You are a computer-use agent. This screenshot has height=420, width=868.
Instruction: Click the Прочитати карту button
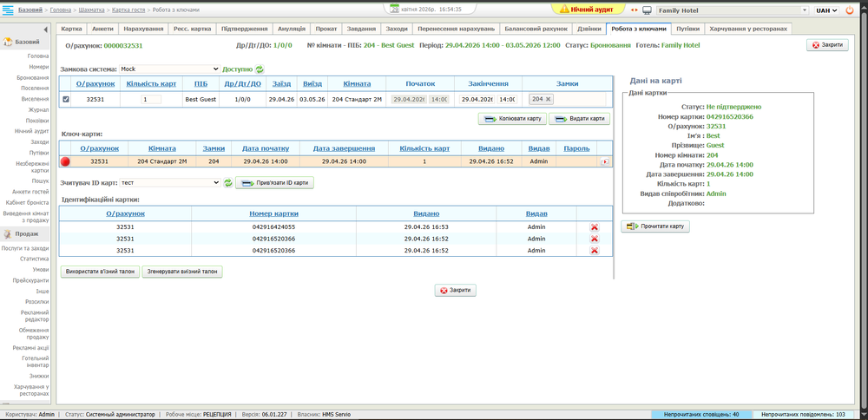point(655,226)
